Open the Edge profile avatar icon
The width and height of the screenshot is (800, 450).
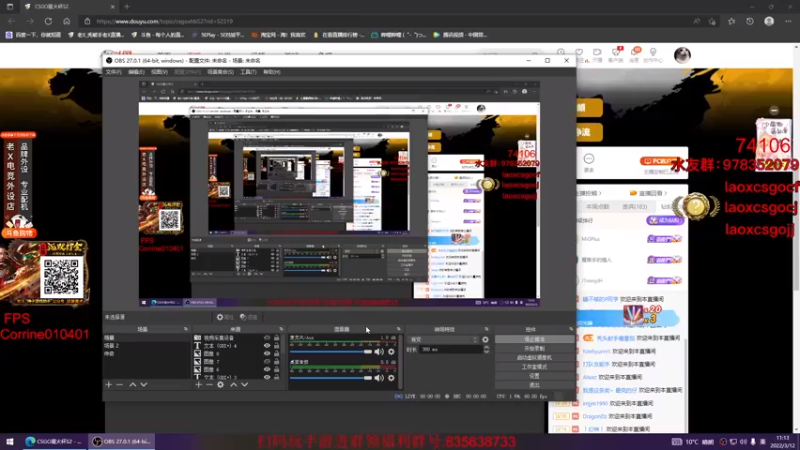pyautogui.click(x=769, y=21)
